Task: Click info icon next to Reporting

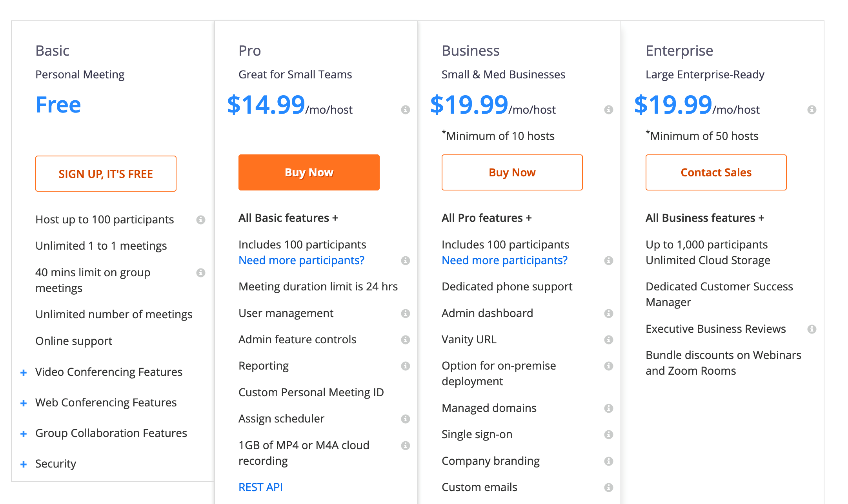Action: tap(406, 366)
